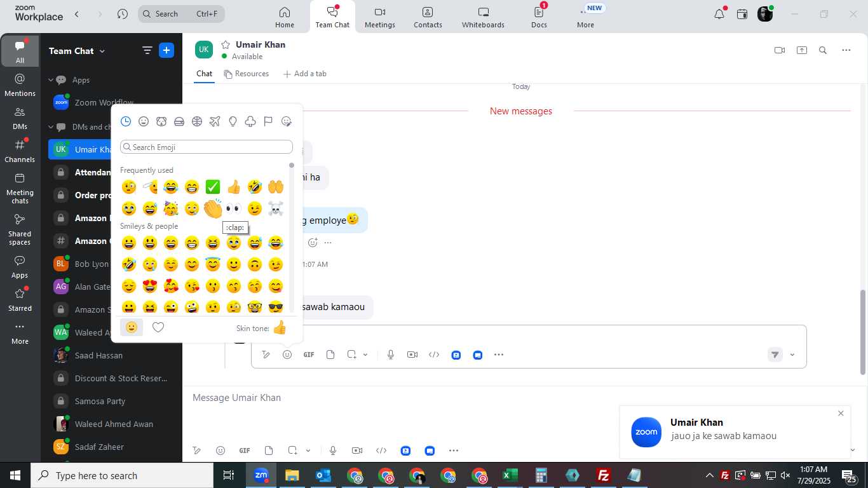Select the smiley emoji view in picker footer
This screenshot has width=868, height=488.
[132, 327]
